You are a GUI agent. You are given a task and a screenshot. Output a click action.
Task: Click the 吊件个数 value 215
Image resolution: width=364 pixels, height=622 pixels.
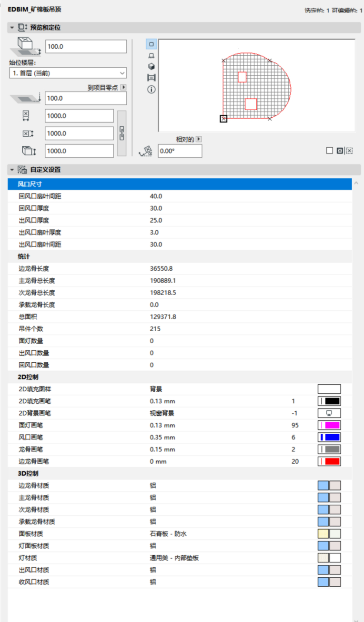155,329
